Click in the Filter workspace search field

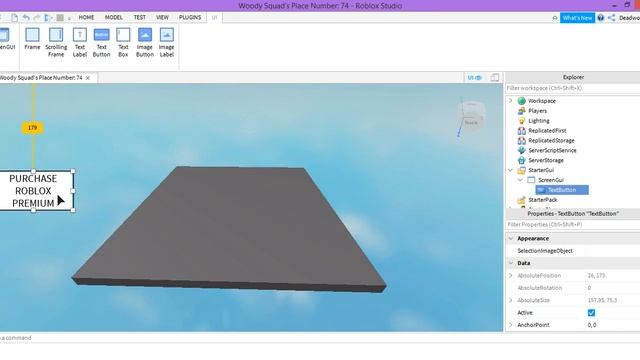point(573,88)
